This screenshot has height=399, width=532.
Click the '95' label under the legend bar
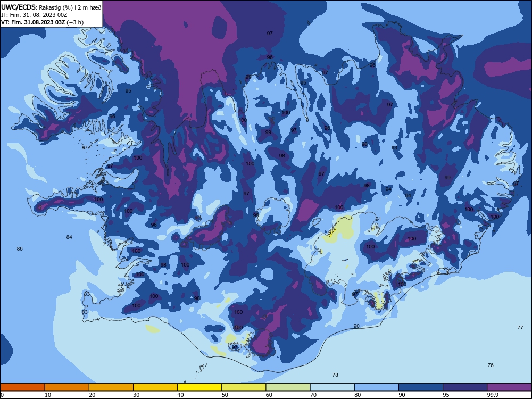pyautogui.click(x=446, y=395)
